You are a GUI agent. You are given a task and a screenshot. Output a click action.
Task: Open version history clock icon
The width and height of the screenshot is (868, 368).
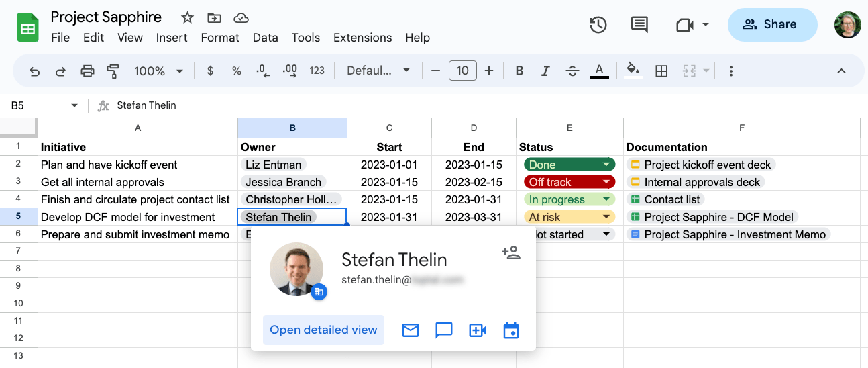(598, 25)
